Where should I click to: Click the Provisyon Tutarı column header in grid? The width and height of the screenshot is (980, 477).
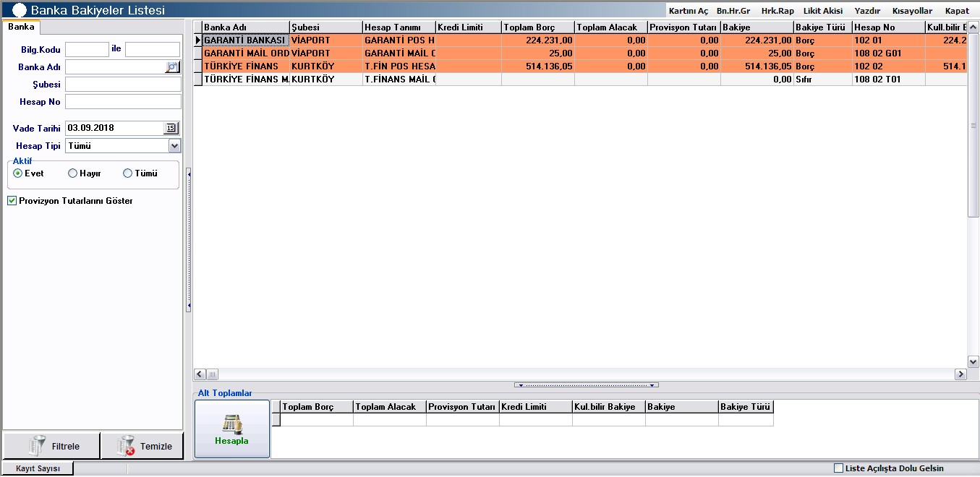(x=684, y=27)
